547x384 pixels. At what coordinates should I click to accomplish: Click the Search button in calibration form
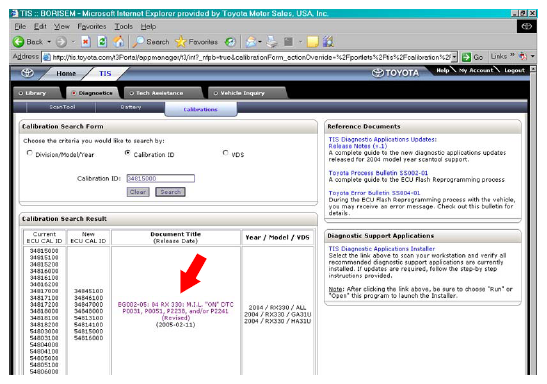[171, 192]
